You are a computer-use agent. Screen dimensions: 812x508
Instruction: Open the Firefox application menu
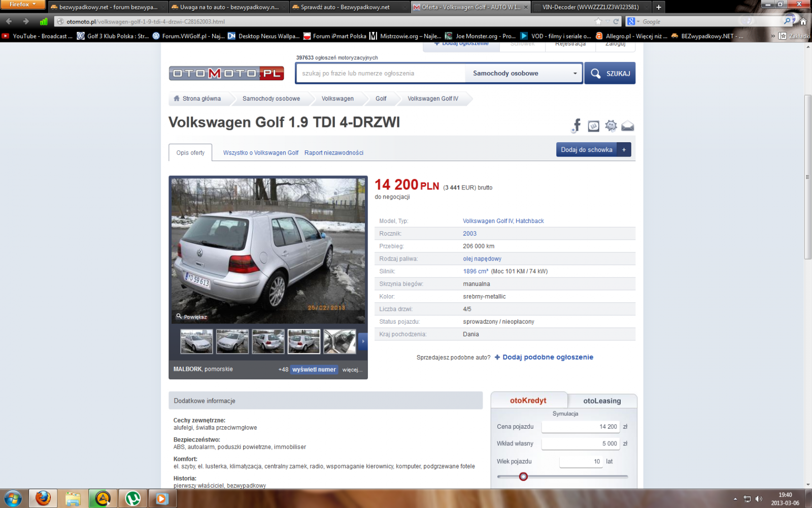coord(23,5)
